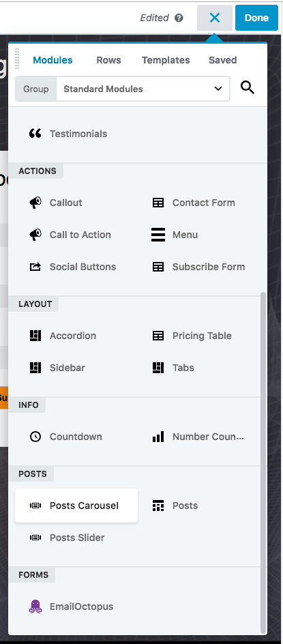283x644 pixels.
Task: Select the Countdown clock icon
Action: (35, 437)
